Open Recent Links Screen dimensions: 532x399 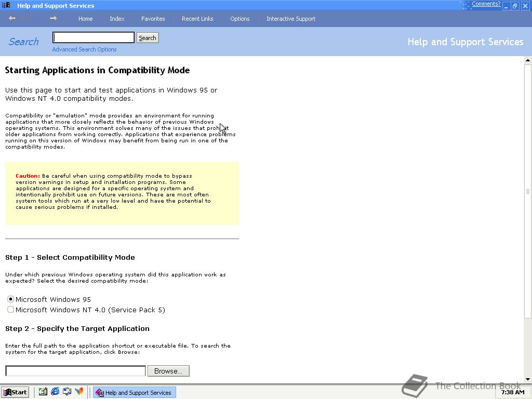point(197,19)
